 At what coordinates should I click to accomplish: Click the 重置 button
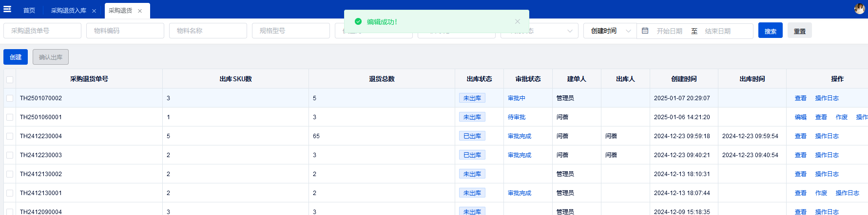click(x=799, y=31)
